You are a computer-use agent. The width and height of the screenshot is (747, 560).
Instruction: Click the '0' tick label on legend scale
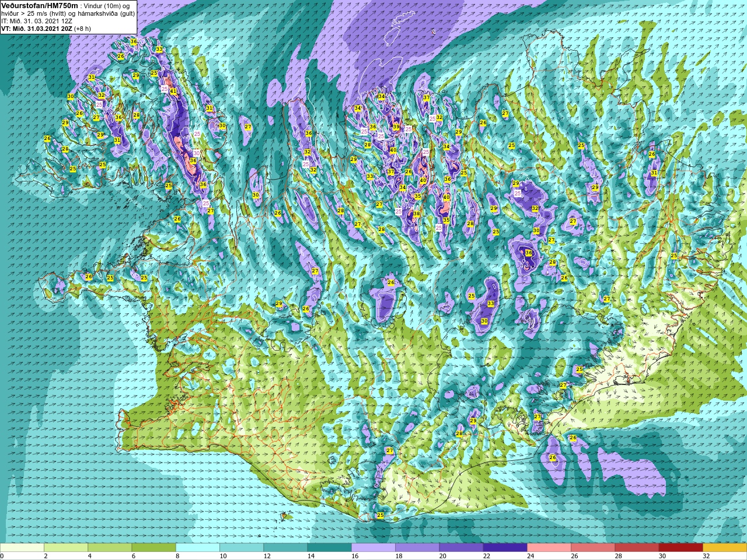(2, 556)
